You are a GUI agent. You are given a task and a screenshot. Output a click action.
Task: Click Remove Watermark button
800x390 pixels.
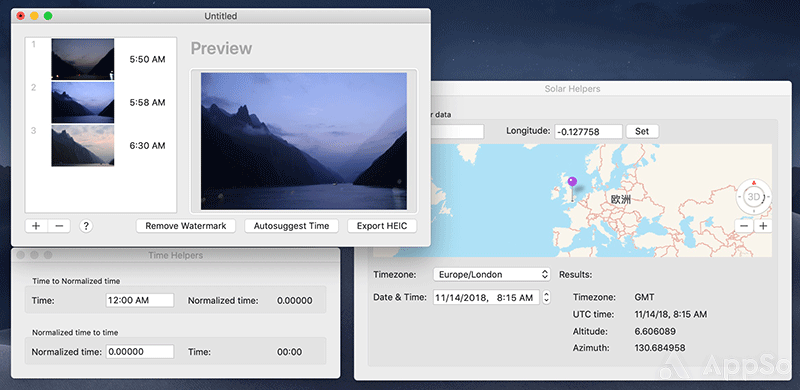tap(186, 226)
